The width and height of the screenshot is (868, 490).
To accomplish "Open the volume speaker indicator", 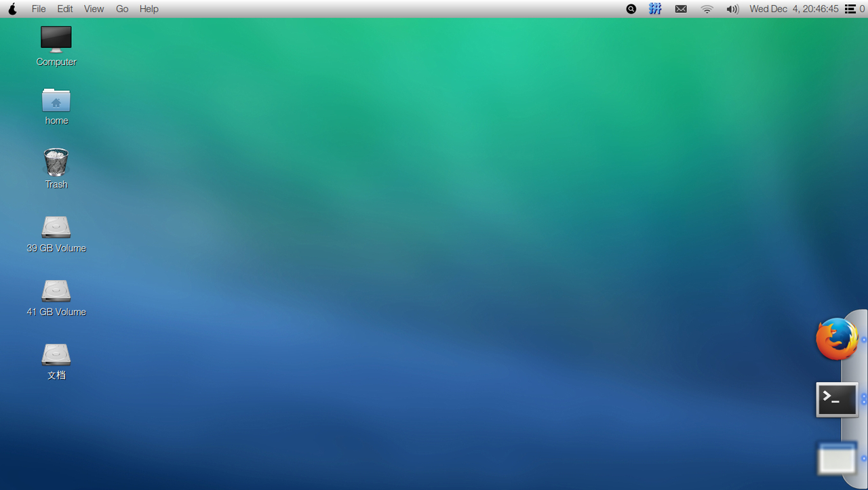I will (732, 9).
